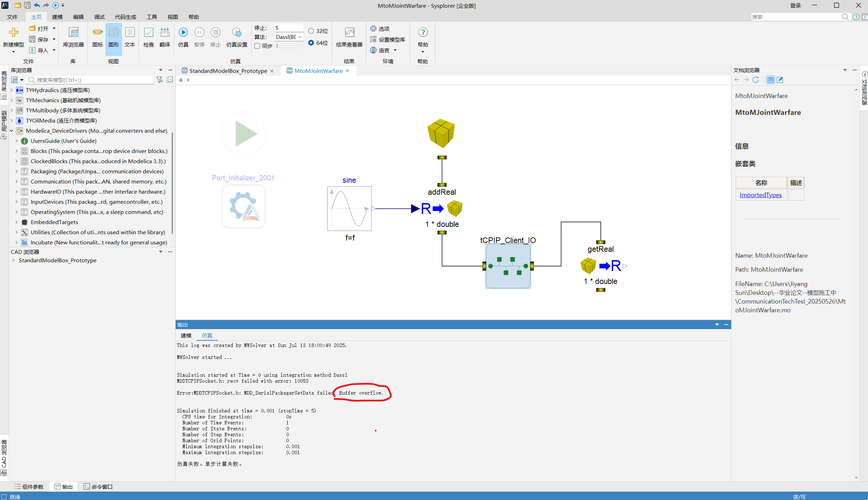
Task: Click the 翻译 translate icon
Action: click(x=165, y=33)
